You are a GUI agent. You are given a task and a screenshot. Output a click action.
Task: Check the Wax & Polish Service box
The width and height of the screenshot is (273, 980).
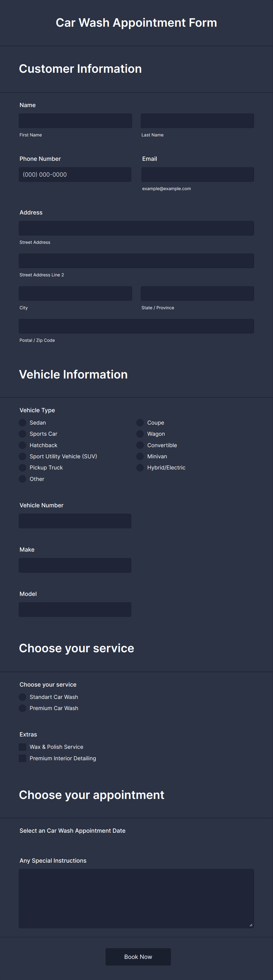click(x=23, y=747)
